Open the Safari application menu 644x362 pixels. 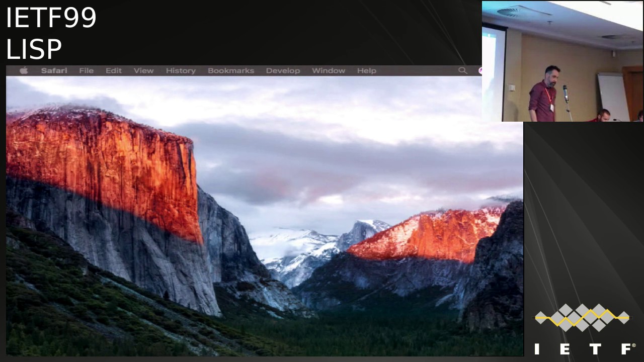pos(54,70)
